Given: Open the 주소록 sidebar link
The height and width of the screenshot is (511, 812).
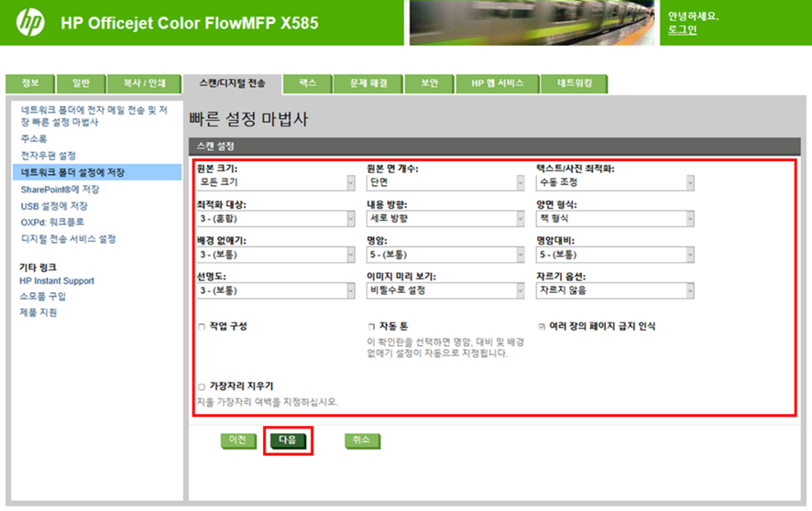Looking at the screenshot, I should click(34, 138).
